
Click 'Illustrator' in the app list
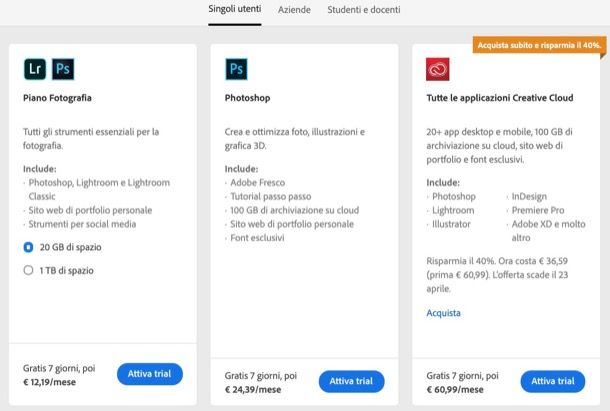point(451,224)
